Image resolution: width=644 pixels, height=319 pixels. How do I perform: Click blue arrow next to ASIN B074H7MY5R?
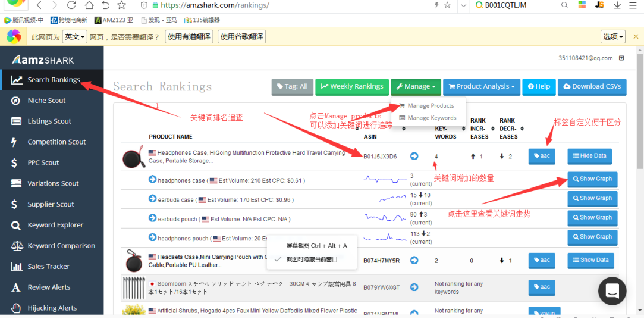(414, 260)
